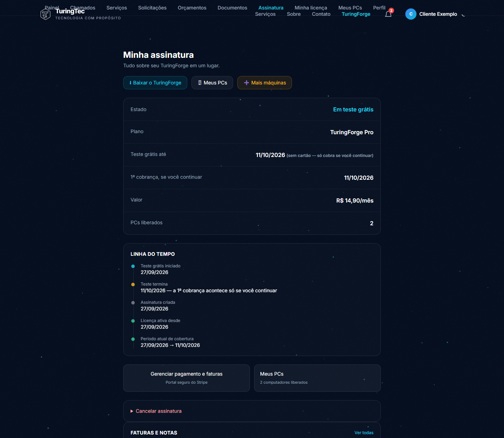Viewport: 504px width, 438px height.
Task: Click Baixar o TuringForge download button
Action: click(x=155, y=83)
